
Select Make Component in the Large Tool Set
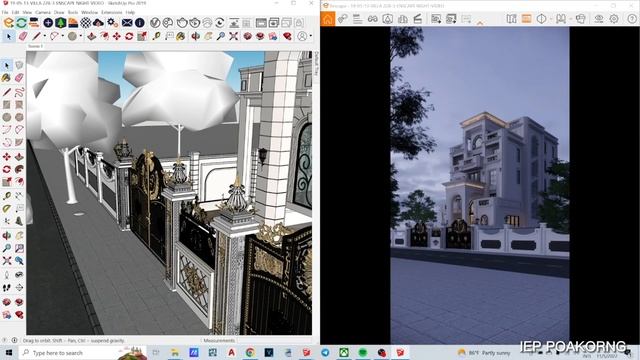pyautogui.click(x=19, y=65)
